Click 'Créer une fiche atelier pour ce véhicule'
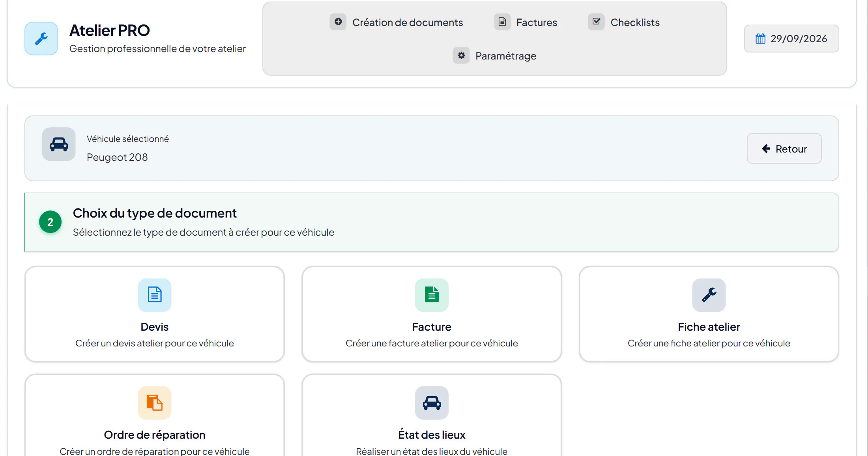The image size is (868, 456). point(709,343)
